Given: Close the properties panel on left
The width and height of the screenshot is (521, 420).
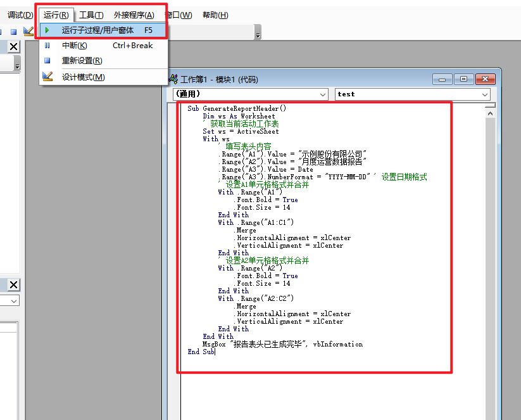Looking at the screenshot, I should coord(13,284).
